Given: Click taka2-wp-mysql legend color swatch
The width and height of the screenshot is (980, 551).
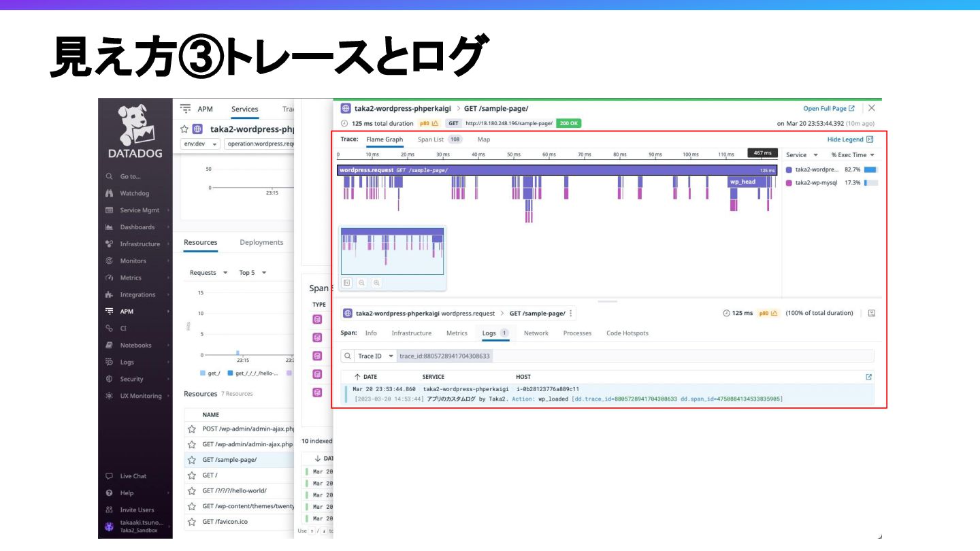Looking at the screenshot, I should (789, 183).
